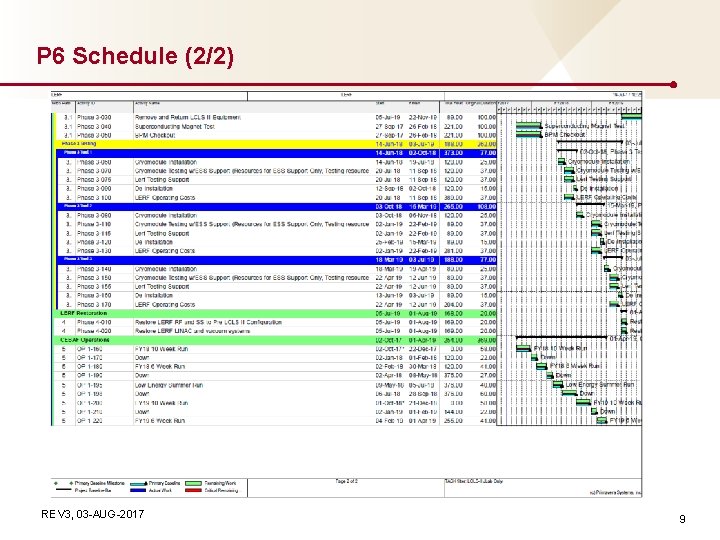
Task: Select the Superconducting Magnet Test activity name
Action: click(174, 126)
